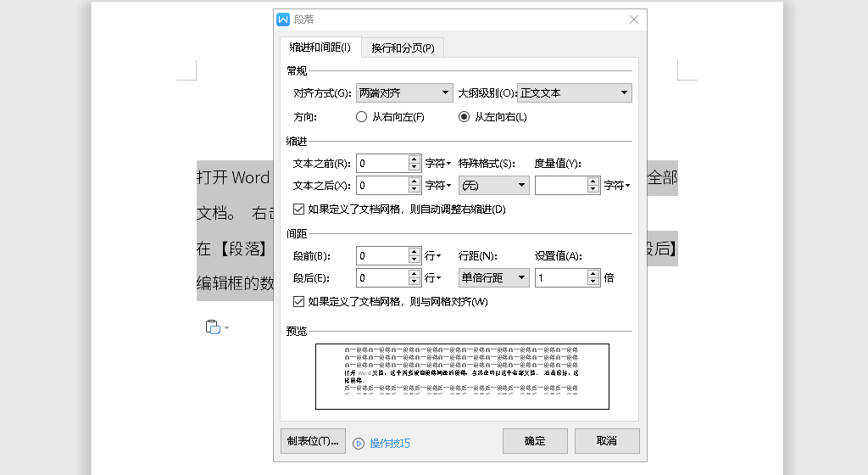Screen dimensions: 868x475
Task: Click the WPS logo icon in dialog title
Action: (283, 20)
